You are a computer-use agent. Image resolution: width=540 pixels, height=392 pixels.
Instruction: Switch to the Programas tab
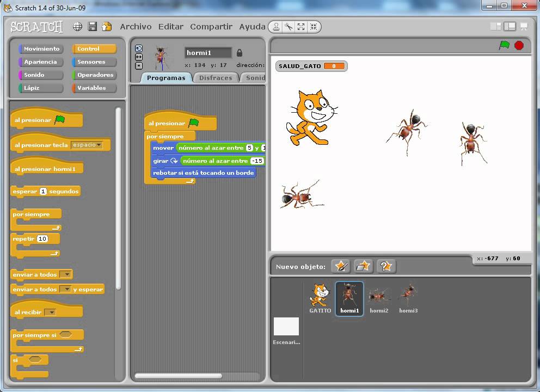click(x=166, y=77)
